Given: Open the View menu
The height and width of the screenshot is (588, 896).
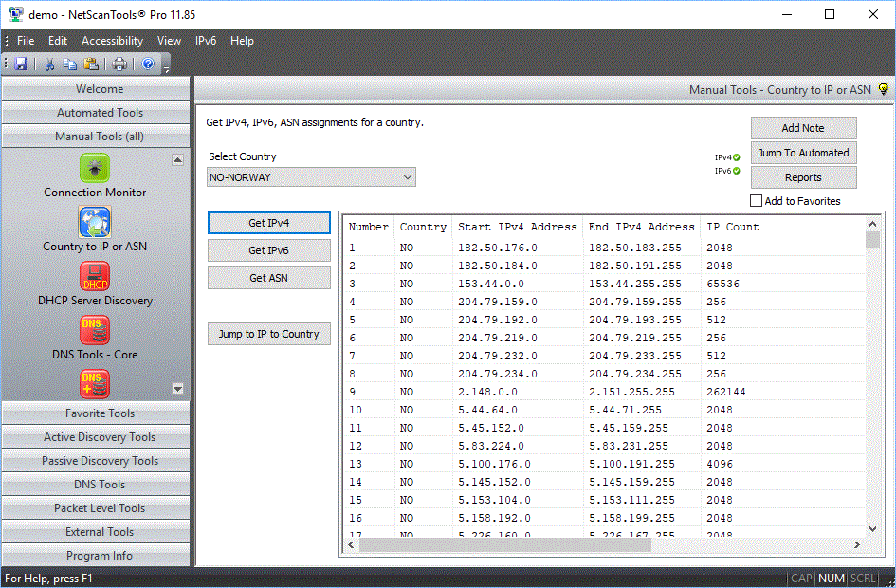Looking at the screenshot, I should (x=169, y=41).
